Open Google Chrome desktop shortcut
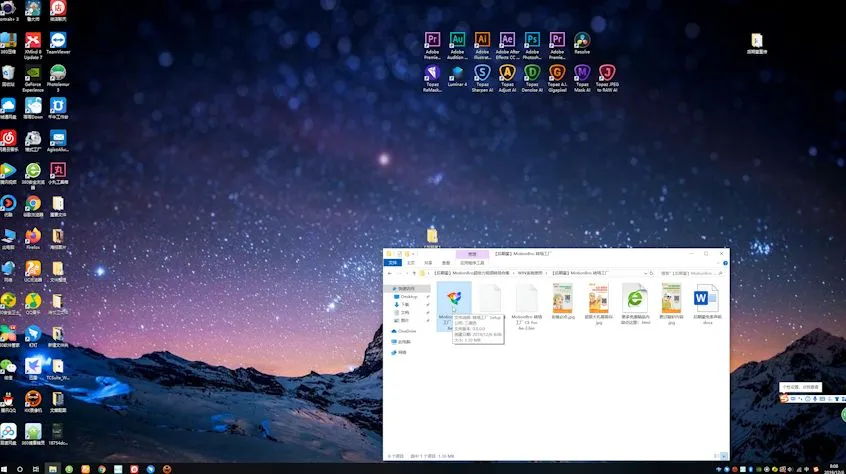The width and height of the screenshot is (846, 474). coord(33,206)
